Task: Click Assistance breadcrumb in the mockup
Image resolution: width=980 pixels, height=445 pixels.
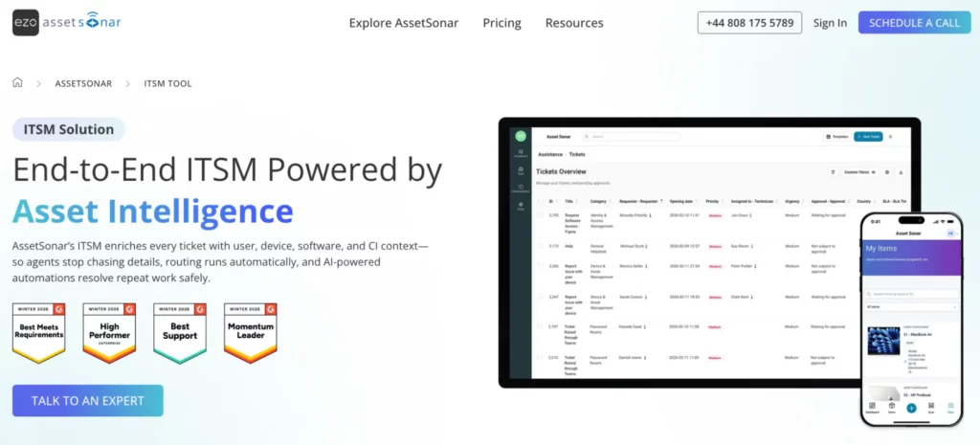Action: tap(550, 154)
